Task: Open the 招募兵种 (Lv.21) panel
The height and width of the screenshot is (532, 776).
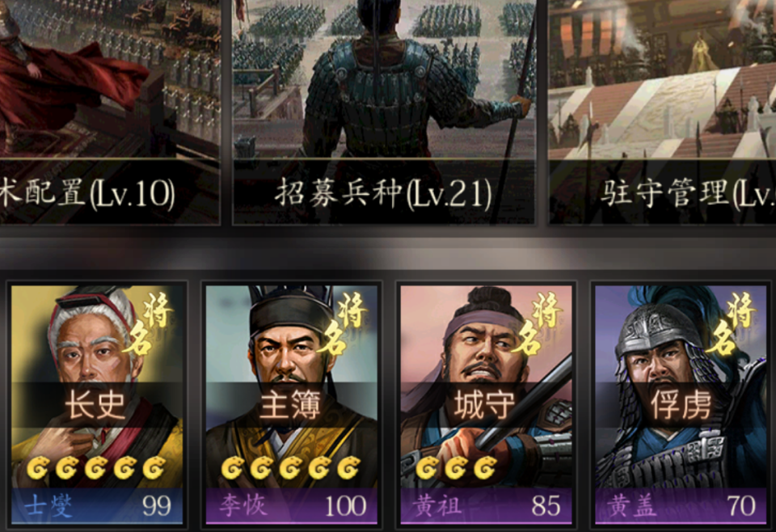Action: click(x=383, y=112)
